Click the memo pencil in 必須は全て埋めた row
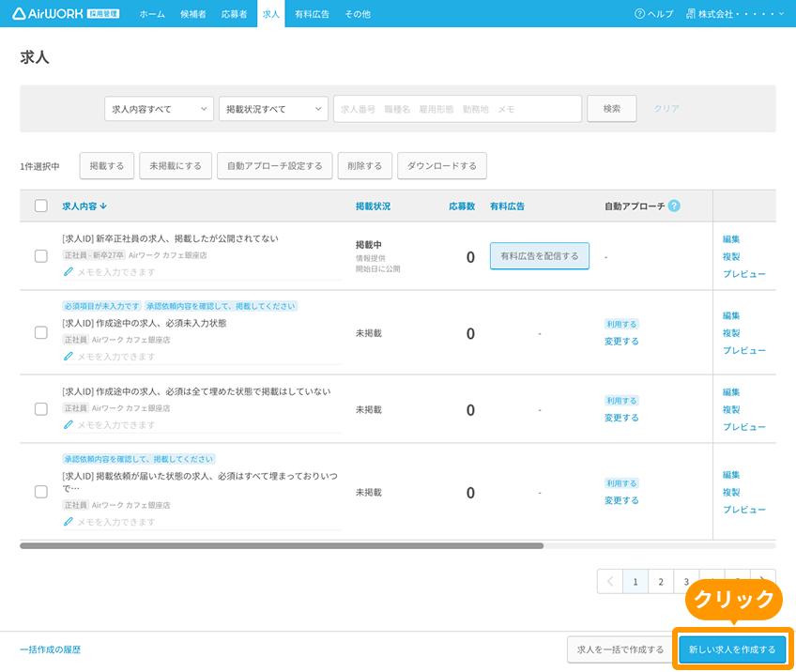 point(68,425)
